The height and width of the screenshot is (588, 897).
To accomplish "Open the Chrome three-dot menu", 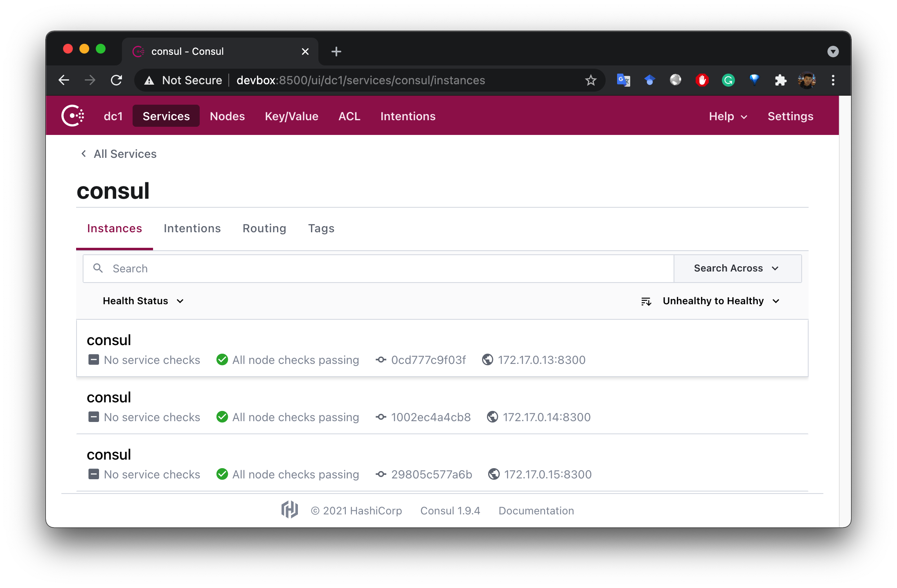I will (833, 80).
